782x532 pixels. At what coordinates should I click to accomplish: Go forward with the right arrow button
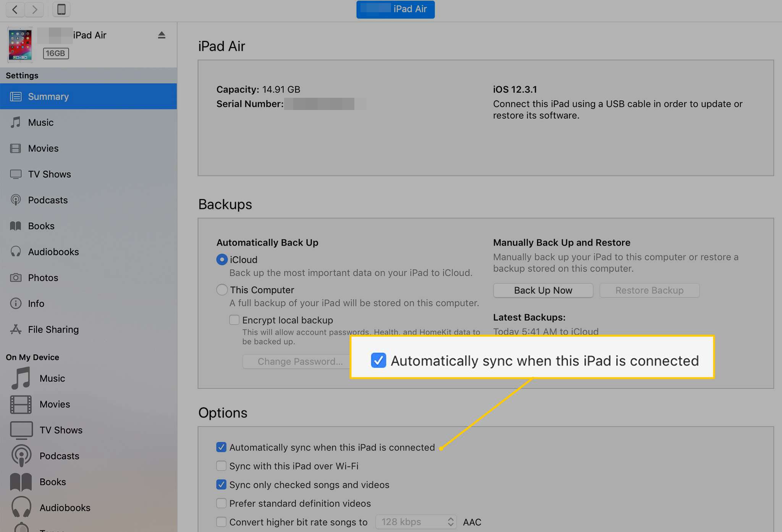(x=34, y=9)
